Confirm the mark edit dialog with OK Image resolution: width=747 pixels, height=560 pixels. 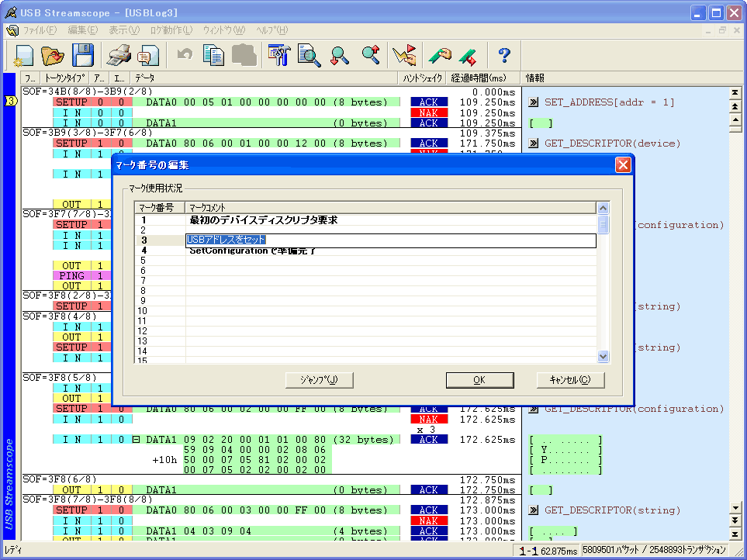[x=479, y=380]
